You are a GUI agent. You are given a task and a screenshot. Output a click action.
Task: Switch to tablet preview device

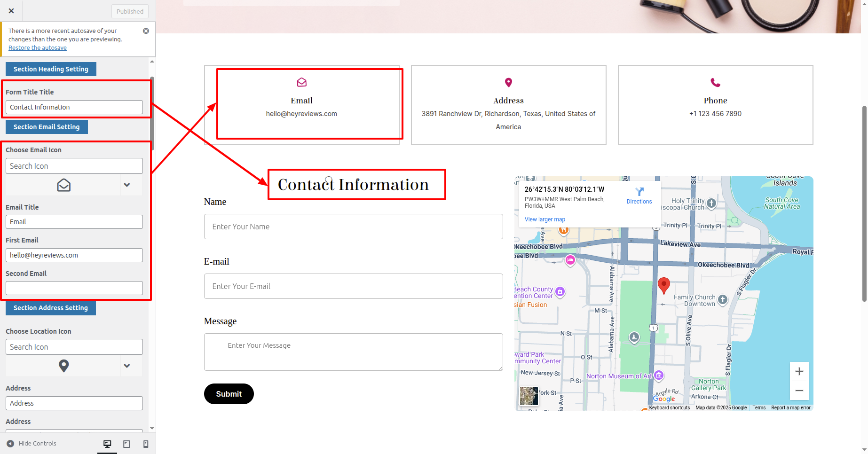pos(126,444)
